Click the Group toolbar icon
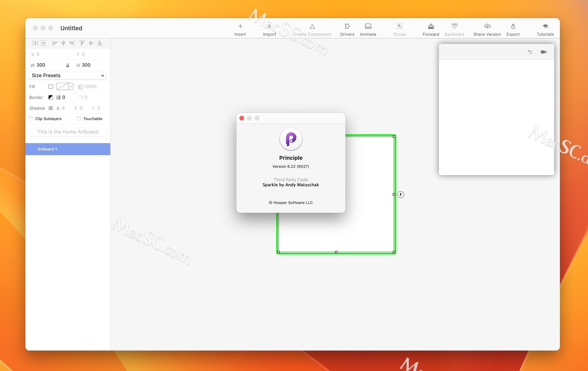Viewport: 588px width, 371px height. pos(399,26)
